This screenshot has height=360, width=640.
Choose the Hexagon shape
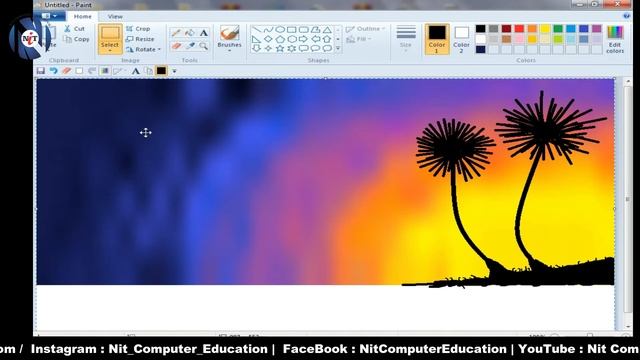coord(291,39)
